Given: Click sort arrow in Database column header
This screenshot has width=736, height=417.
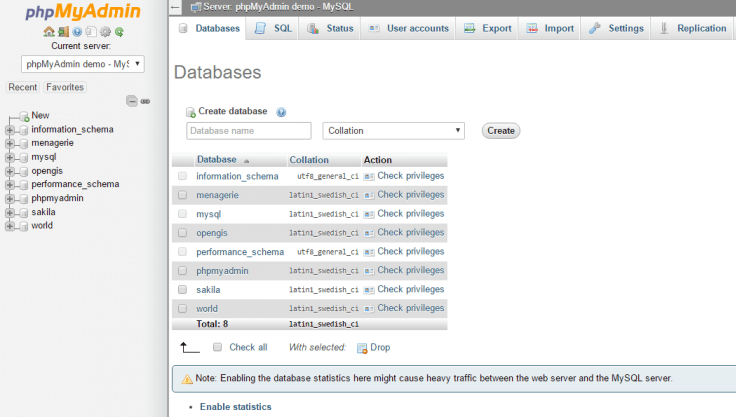Looking at the screenshot, I should pyautogui.click(x=246, y=161).
